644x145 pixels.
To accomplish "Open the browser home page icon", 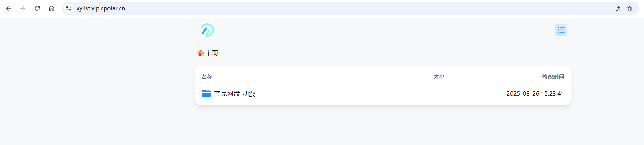I will tap(52, 8).
